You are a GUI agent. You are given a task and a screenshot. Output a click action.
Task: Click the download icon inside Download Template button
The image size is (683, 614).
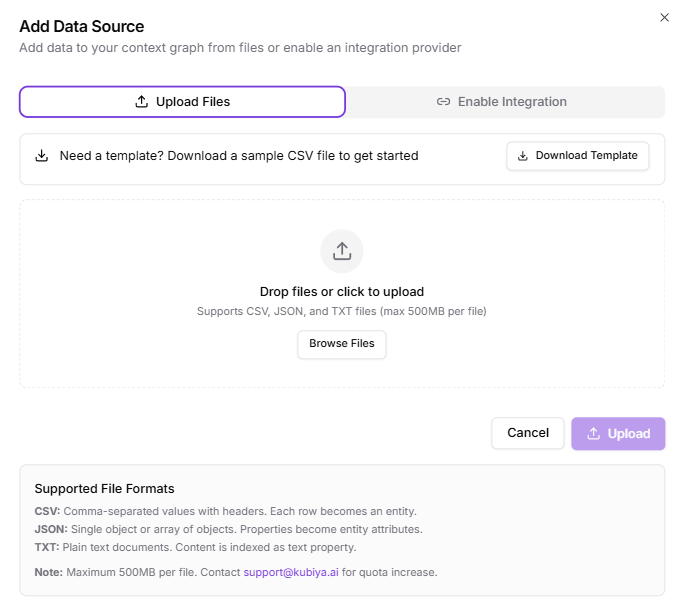[x=523, y=156]
